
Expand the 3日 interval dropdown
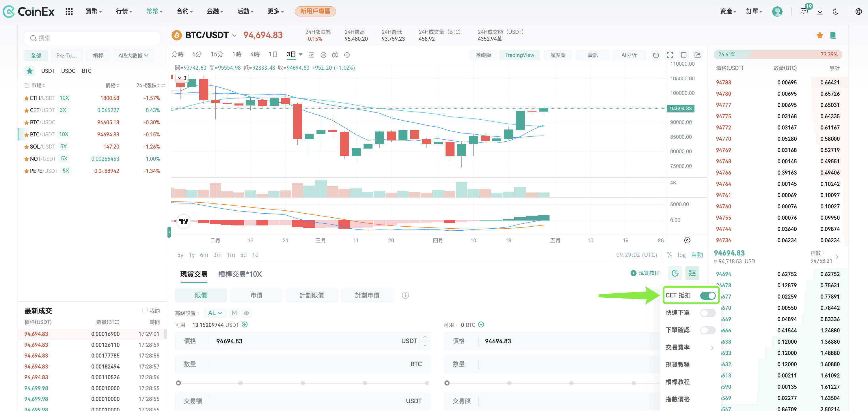pos(301,55)
